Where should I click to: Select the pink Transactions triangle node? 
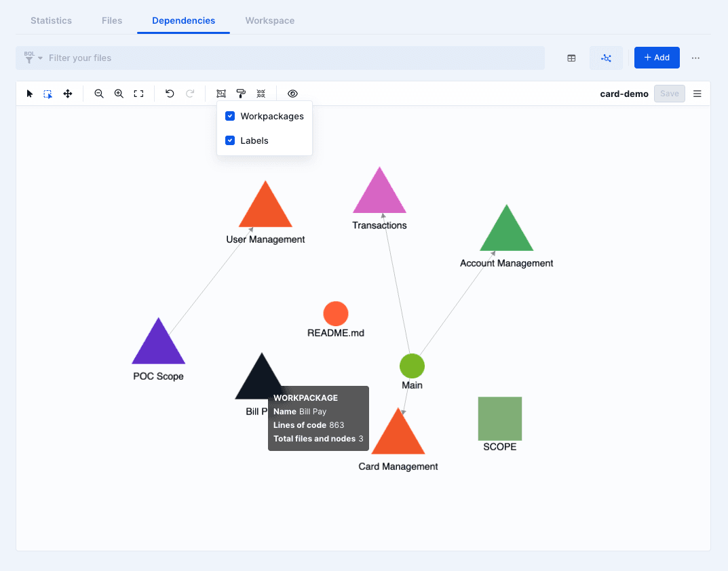click(x=380, y=195)
